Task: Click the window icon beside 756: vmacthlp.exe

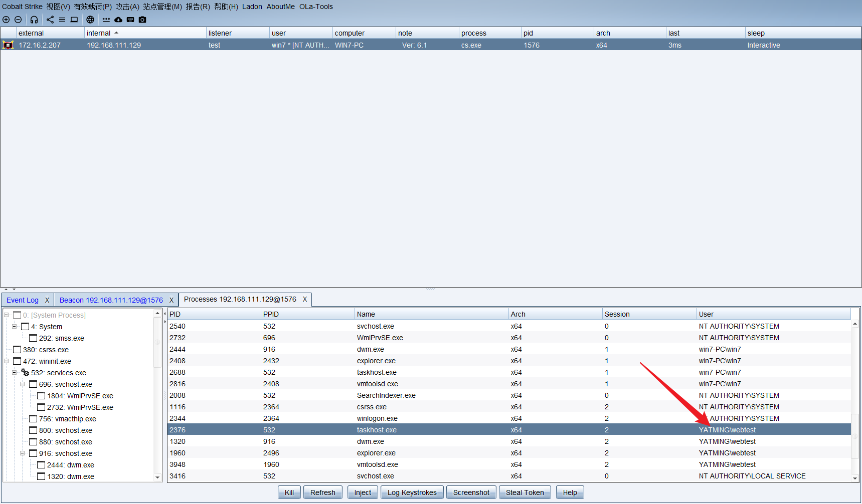Action: tap(33, 419)
